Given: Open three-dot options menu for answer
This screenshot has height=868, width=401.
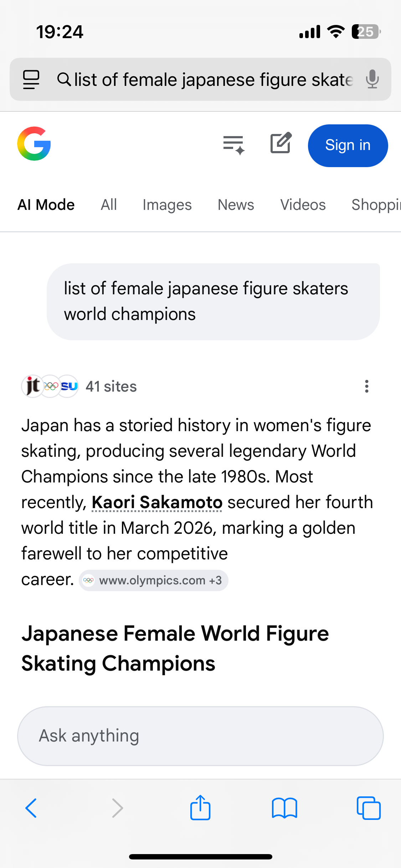Looking at the screenshot, I should tap(366, 386).
